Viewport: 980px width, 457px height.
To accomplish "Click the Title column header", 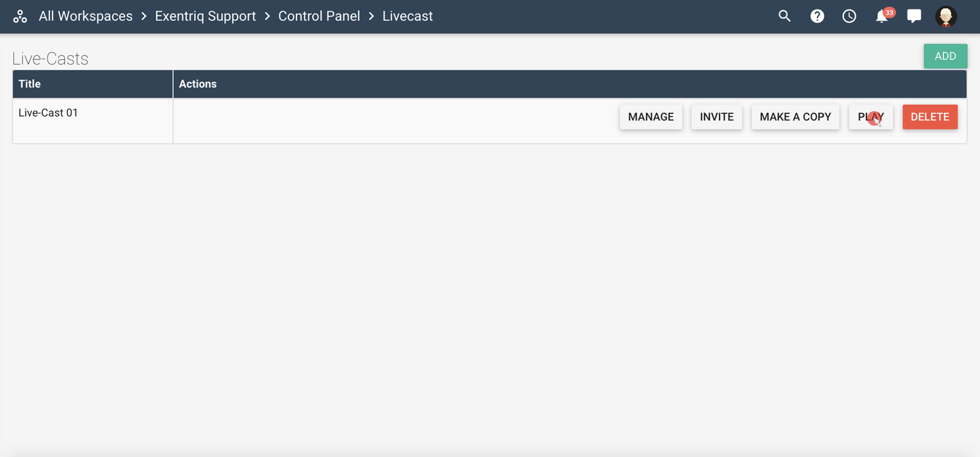I will click(30, 84).
